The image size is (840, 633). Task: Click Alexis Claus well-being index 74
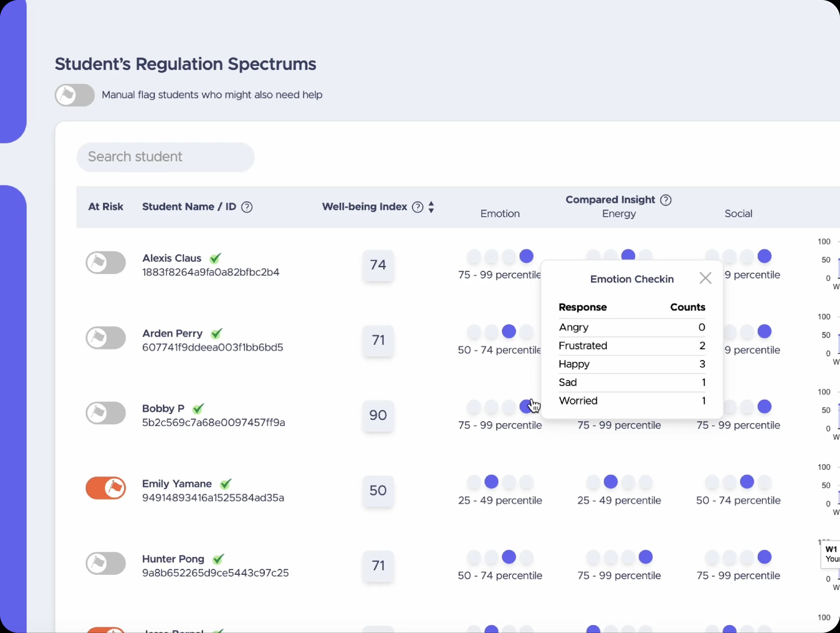[x=378, y=265]
